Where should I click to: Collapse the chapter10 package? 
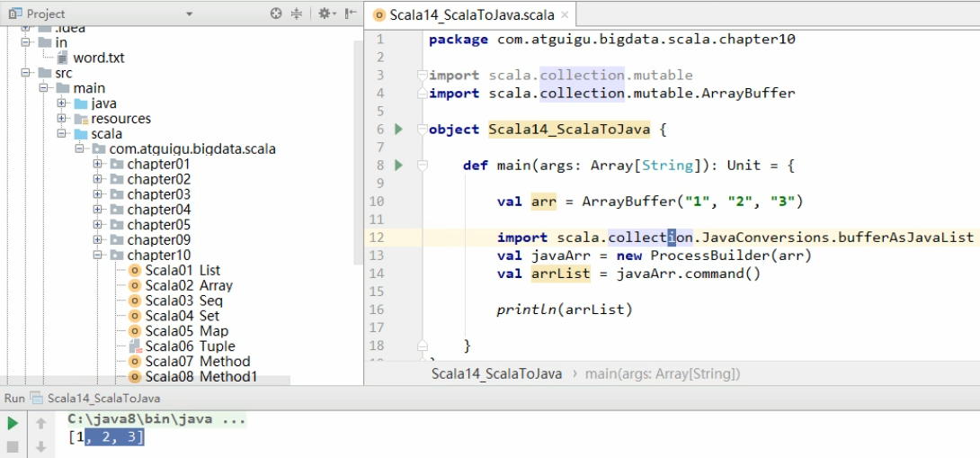point(97,255)
